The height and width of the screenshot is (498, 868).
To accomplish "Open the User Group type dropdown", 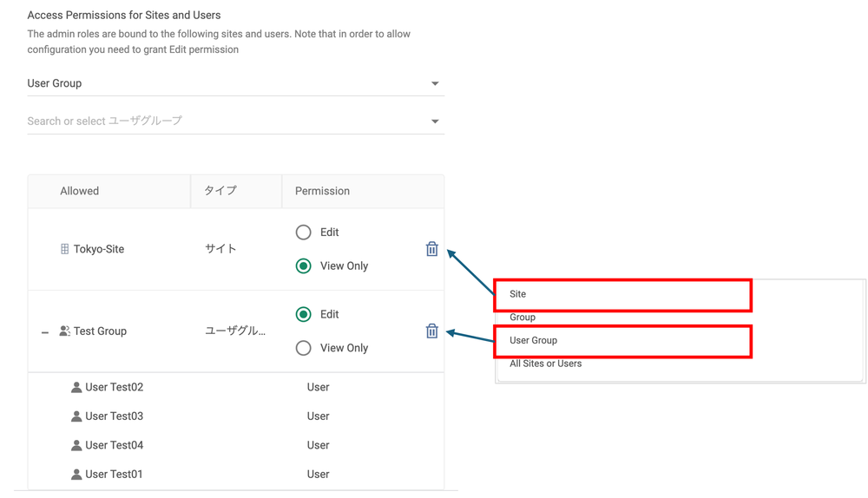I will tap(236, 83).
